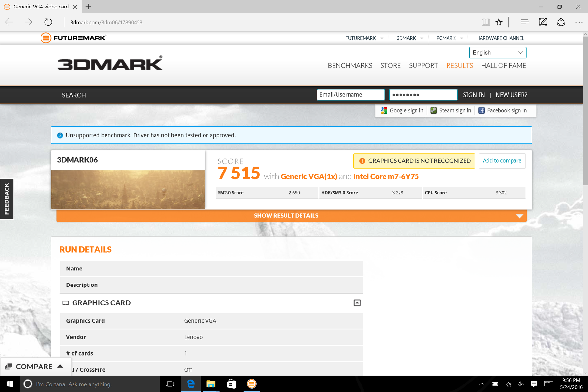Click the Cortana search box
Image resolution: width=588 pixels, height=392 pixels.
(90, 384)
